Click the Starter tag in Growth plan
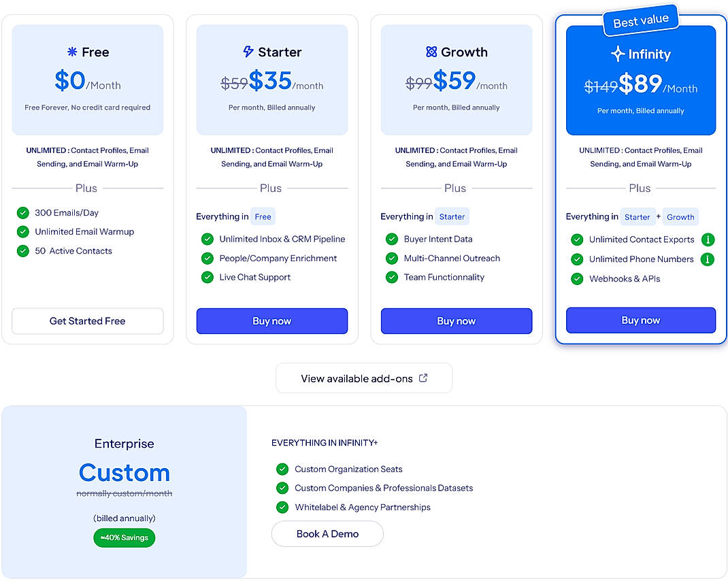The image size is (728, 581). pyautogui.click(x=452, y=216)
